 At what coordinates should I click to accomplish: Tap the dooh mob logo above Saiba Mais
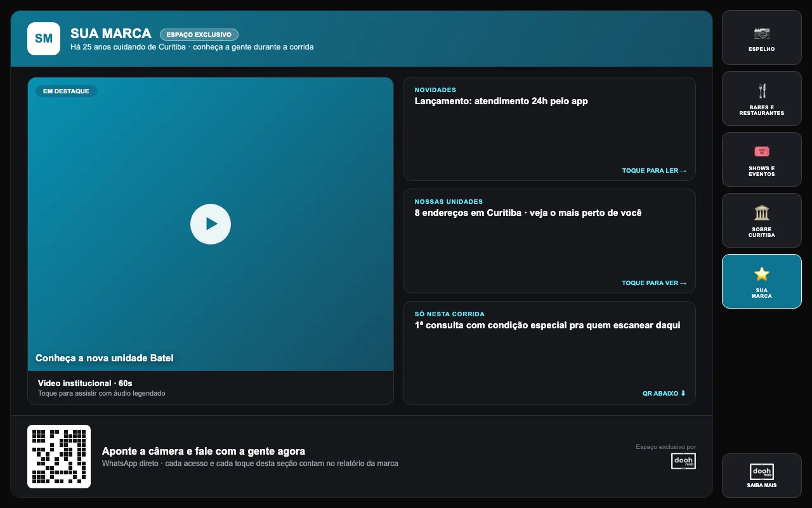pos(761,472)
